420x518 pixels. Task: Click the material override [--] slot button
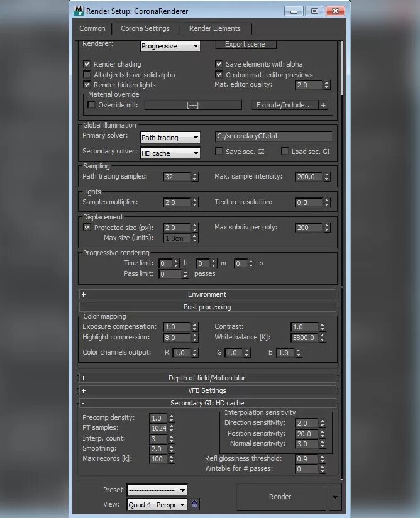pos(193,105)
